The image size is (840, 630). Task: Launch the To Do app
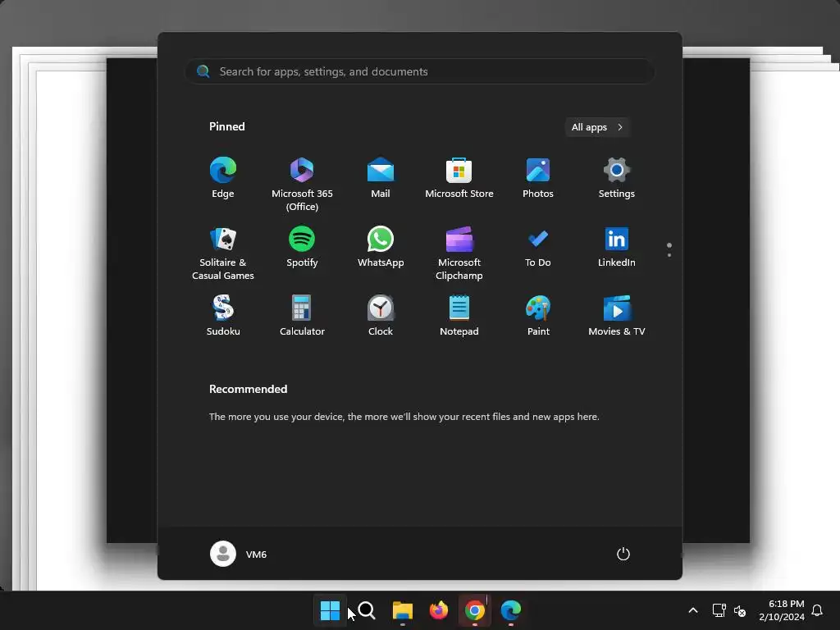(538, 248)
